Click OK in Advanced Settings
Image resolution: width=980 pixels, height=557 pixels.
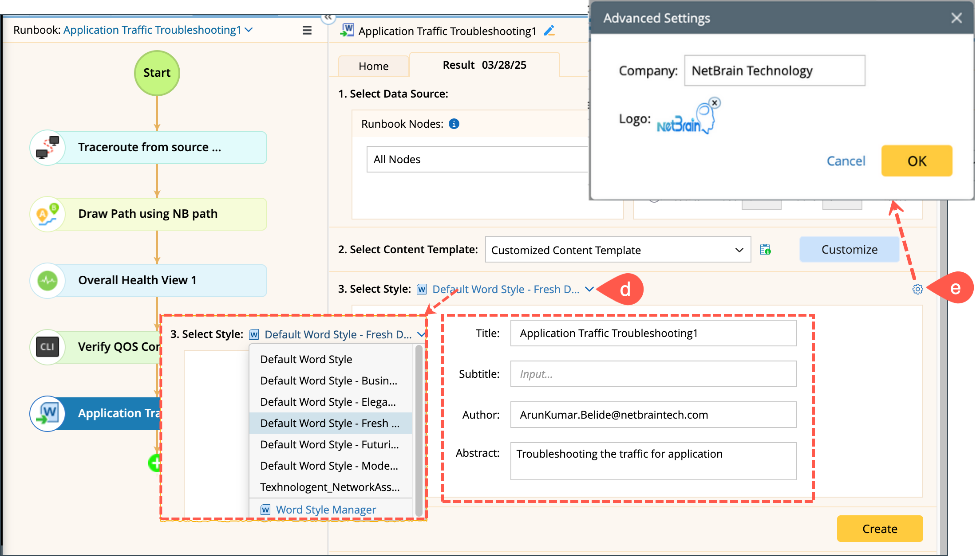[917, 161]
